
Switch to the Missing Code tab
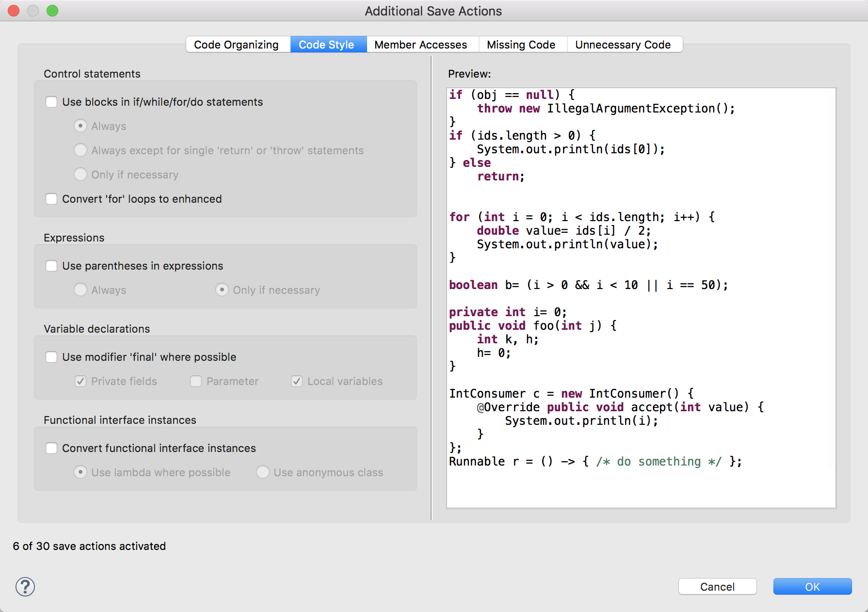tap(521, 45)
